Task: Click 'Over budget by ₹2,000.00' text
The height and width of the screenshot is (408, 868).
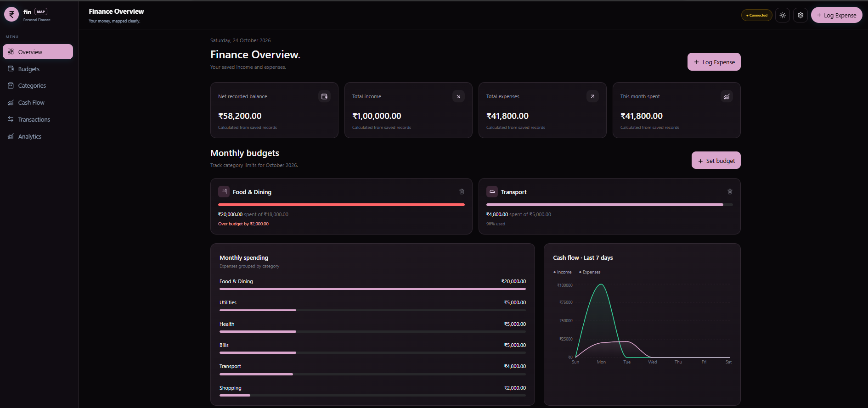Action: 243,224
